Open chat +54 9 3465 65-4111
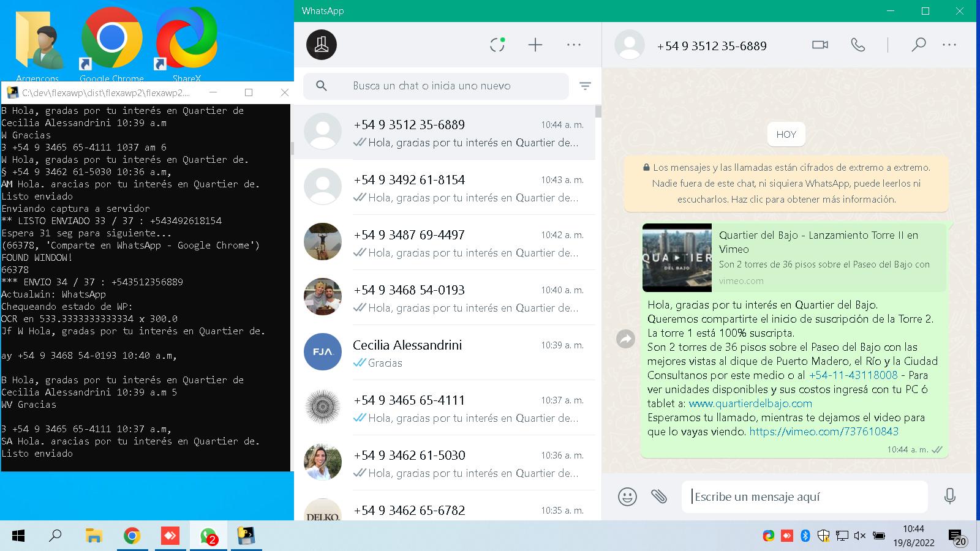Viewport: 980px width, 551px height. [x=445, y=408]
